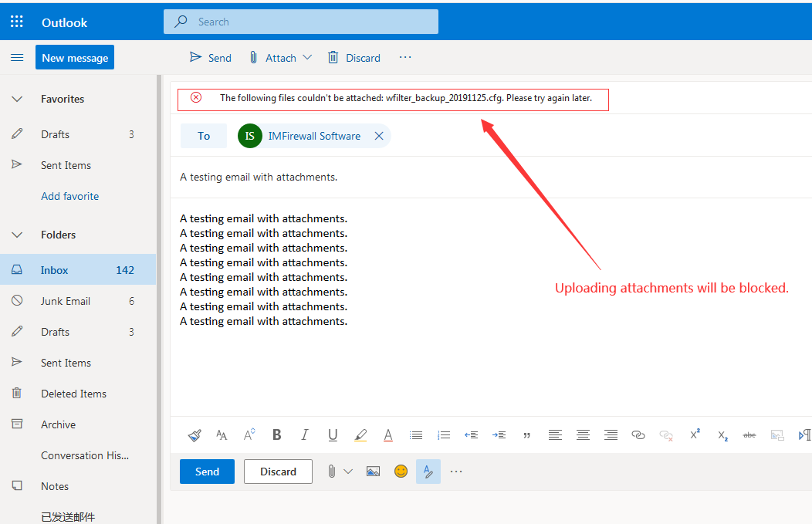This screenshot has width=812, height=524.
Task: Click the remove hyperlink icon
Action: (x=666, y=435)
